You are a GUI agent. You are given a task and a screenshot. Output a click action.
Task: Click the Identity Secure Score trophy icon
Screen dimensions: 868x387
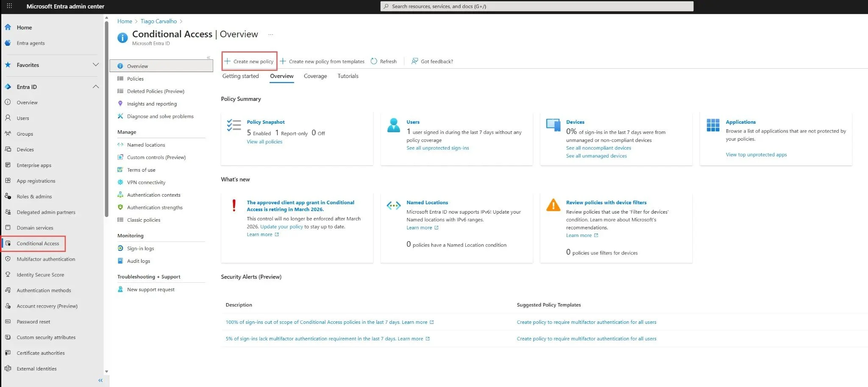click(8, 275)
